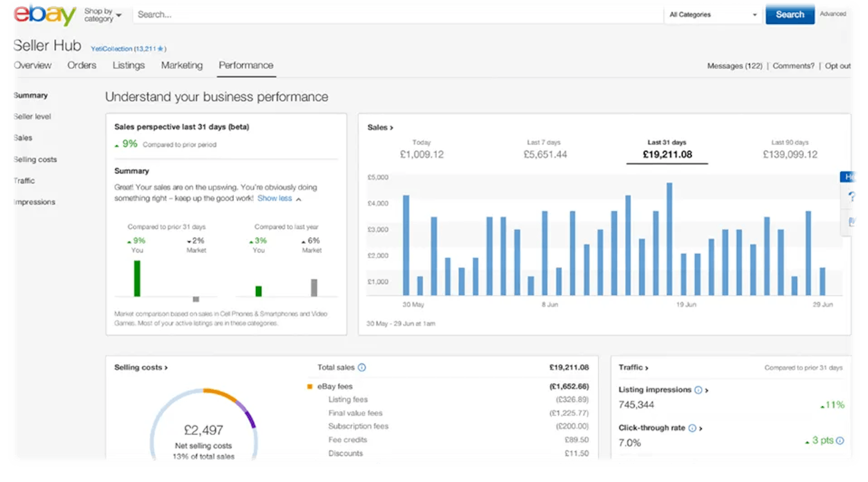Click the question mark help icon at right edge
This screenshot has width=868, height=482.
852,197
